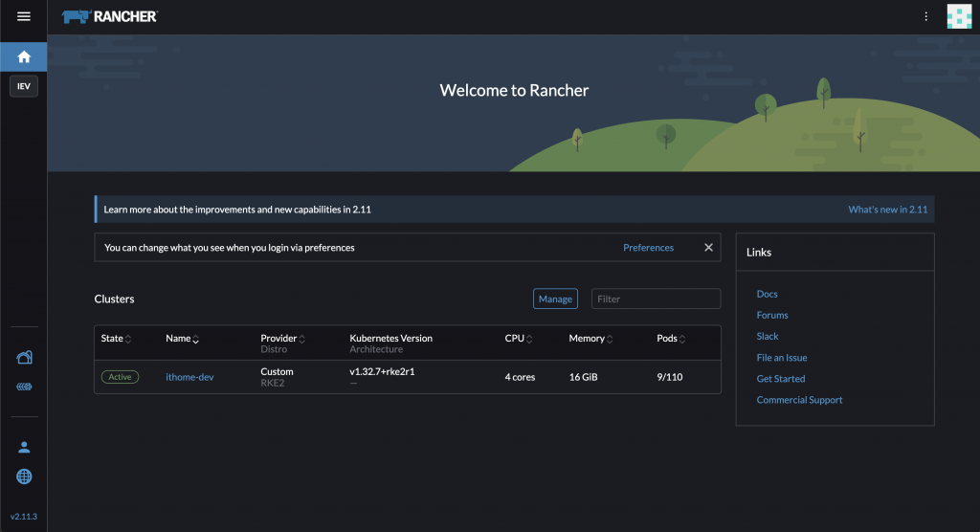Click the 16 GiB memory cell
This screenshot has height=532, width=980.
point(583,377)
